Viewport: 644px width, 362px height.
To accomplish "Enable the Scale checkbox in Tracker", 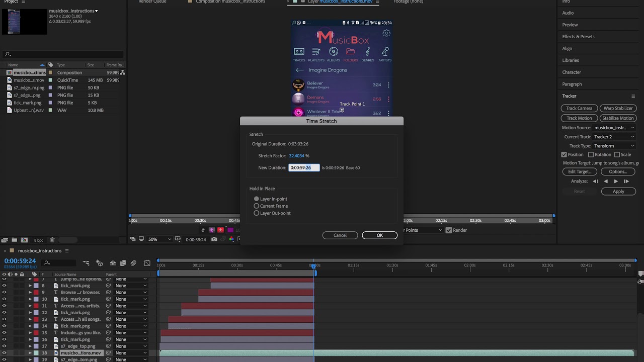I will coord(617,155).
